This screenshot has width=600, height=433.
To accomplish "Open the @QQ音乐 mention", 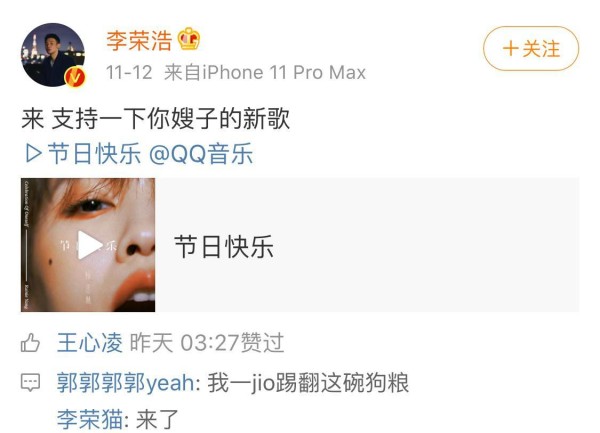I will pos(201,154).
